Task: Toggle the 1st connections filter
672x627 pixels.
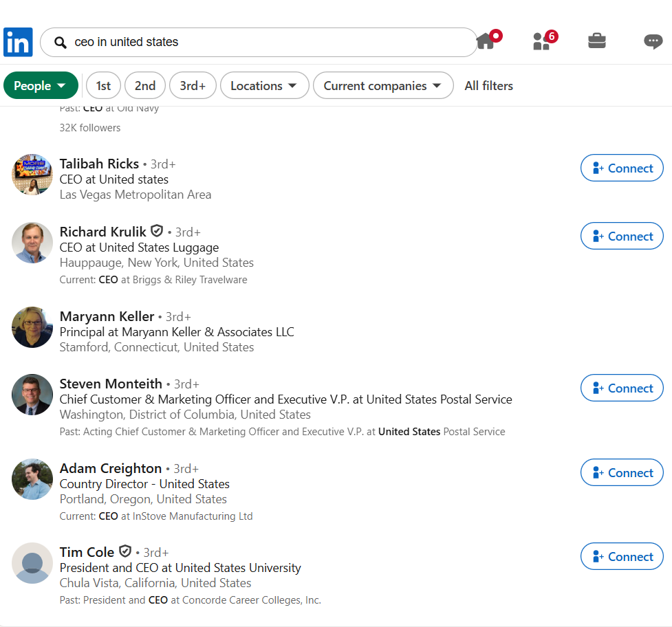Action: click(x=103, y=86)
